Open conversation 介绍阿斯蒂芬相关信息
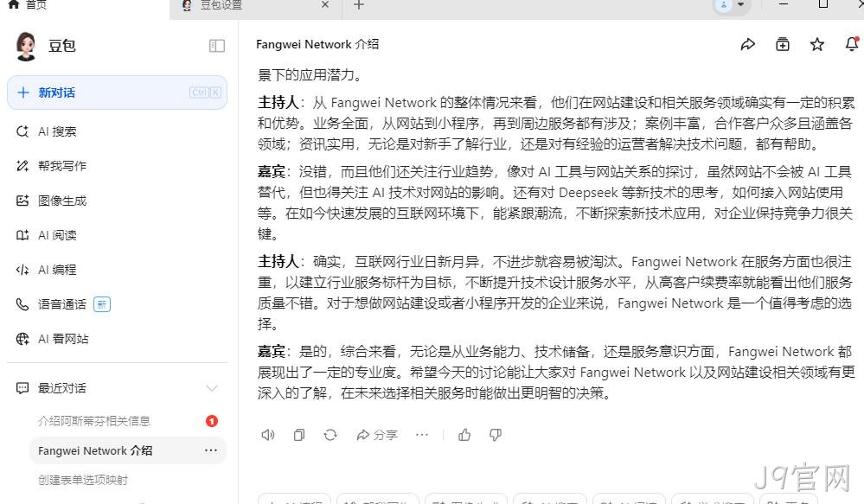This screenshot has width=864, height=504. pyautogui.click(x=93, y=421)
